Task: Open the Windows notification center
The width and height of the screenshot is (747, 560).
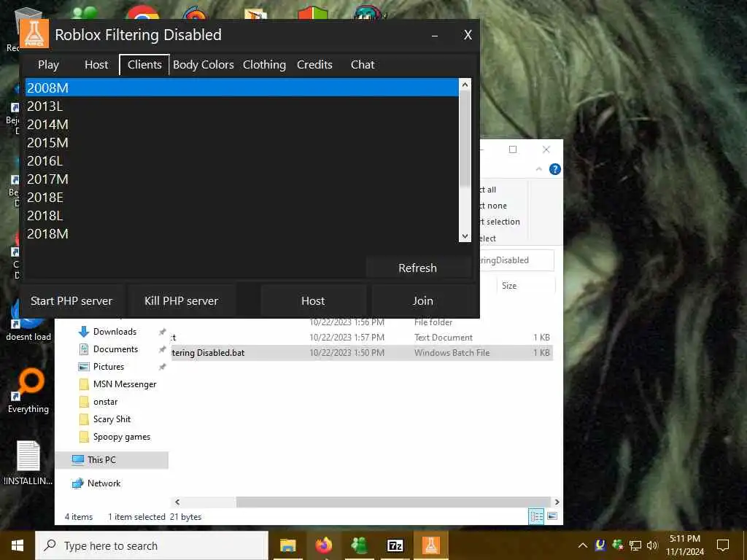Action: pos(723,545)
